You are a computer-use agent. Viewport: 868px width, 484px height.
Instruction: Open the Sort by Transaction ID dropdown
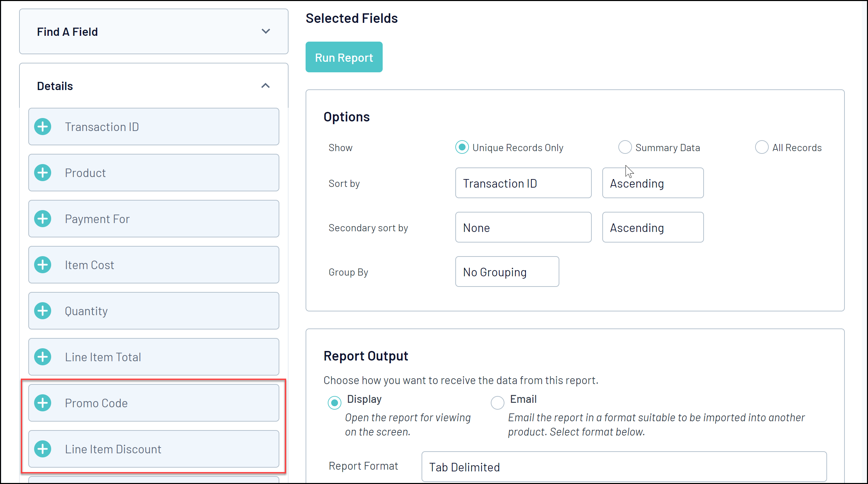pos(523,183)
